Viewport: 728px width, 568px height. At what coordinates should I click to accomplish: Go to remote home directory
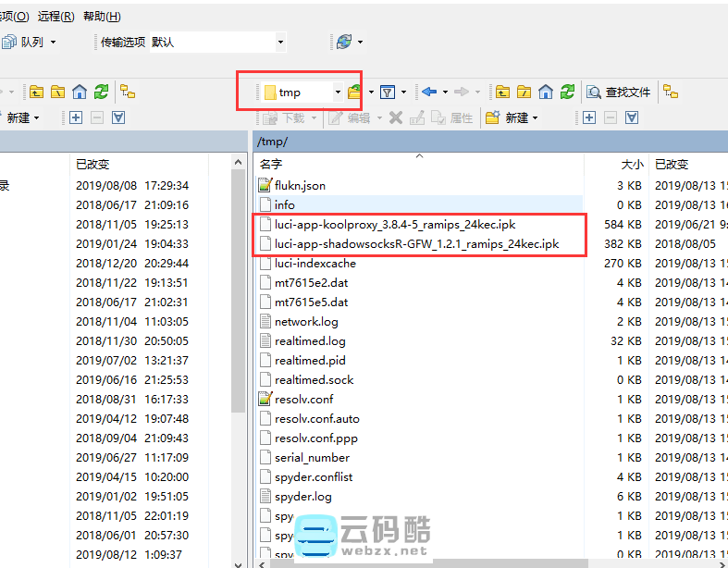click(x=546, y=92)
